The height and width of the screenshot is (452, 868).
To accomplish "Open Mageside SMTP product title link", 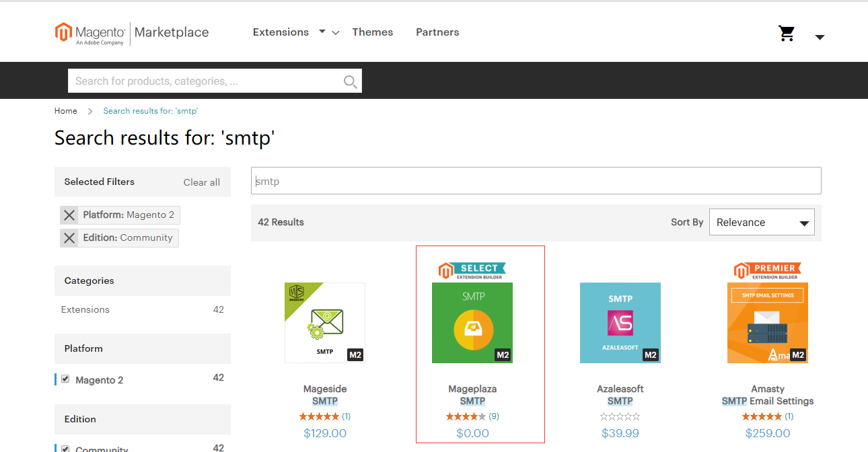I will click(325, 395).
